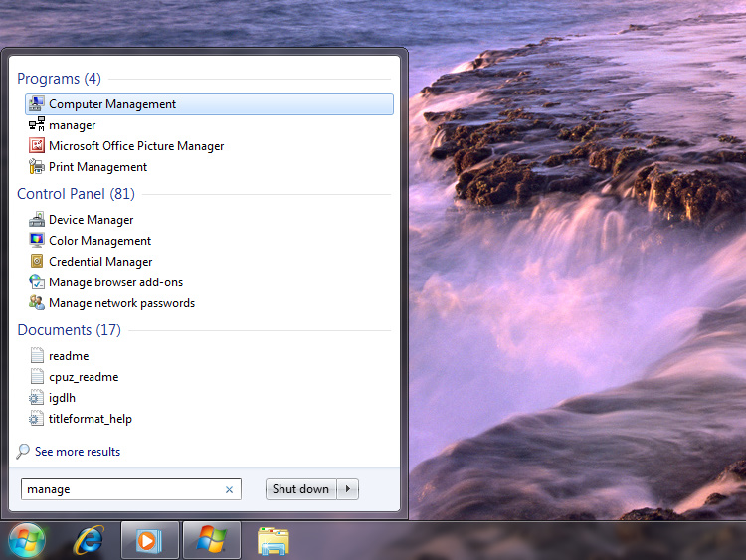Click the titleformat_help file icon
The width and height of the screenshot is (746, 560).
coord(36,418)
